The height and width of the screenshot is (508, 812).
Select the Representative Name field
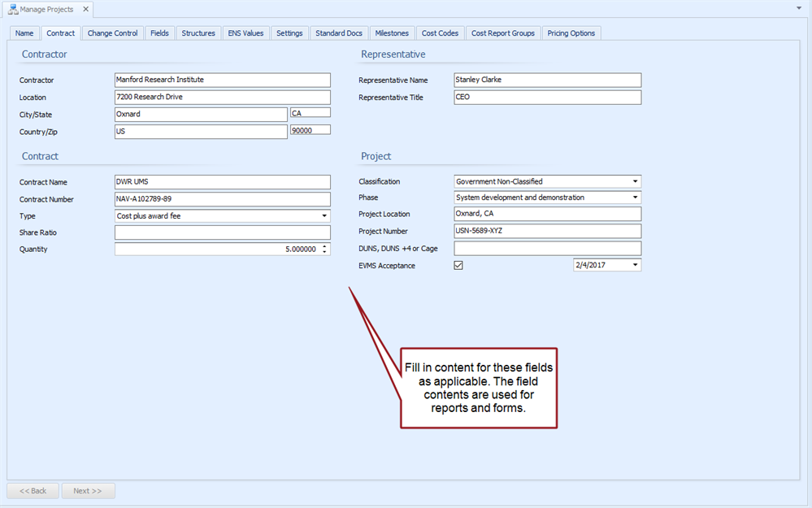547,80
